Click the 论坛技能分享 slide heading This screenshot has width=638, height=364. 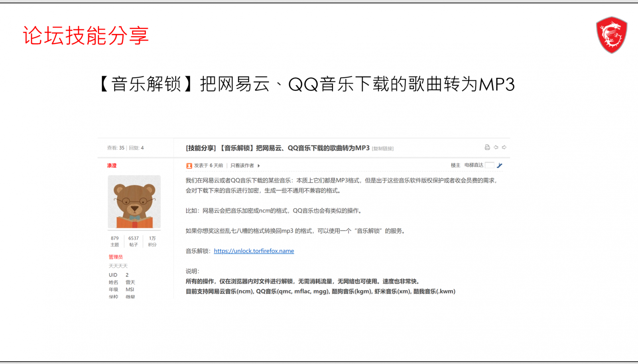click(x=86, y=35)
